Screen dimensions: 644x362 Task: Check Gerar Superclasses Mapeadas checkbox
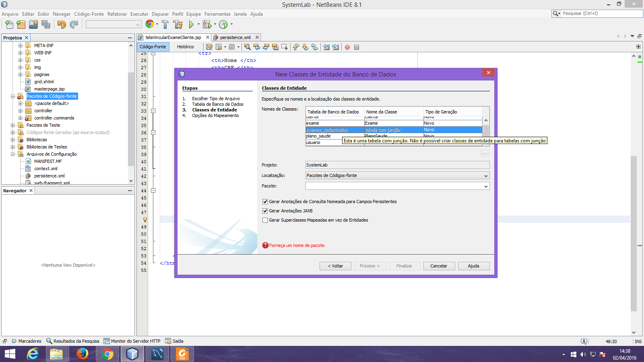click(x=265, y=220)
